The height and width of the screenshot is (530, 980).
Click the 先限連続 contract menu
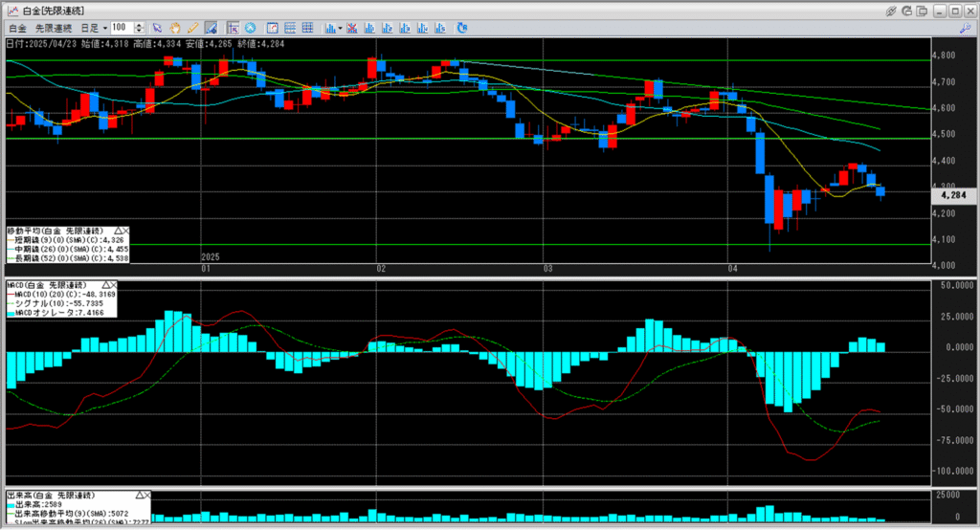[54, 28]
